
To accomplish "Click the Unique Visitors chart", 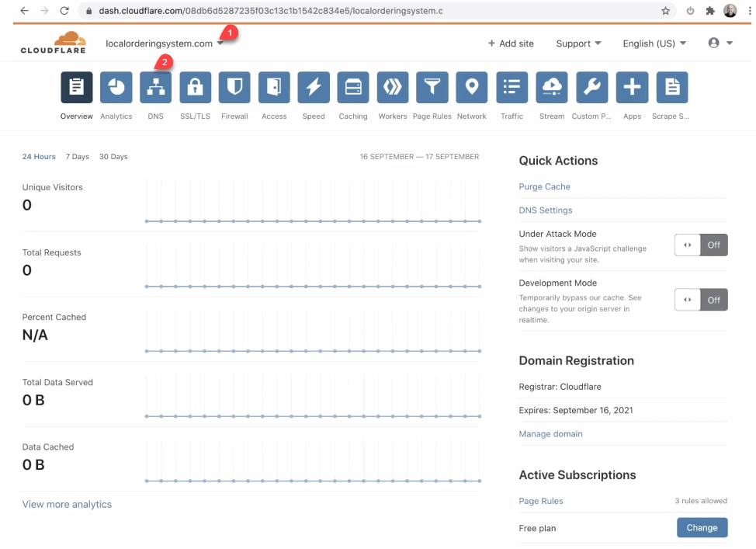I will point(313,200).
